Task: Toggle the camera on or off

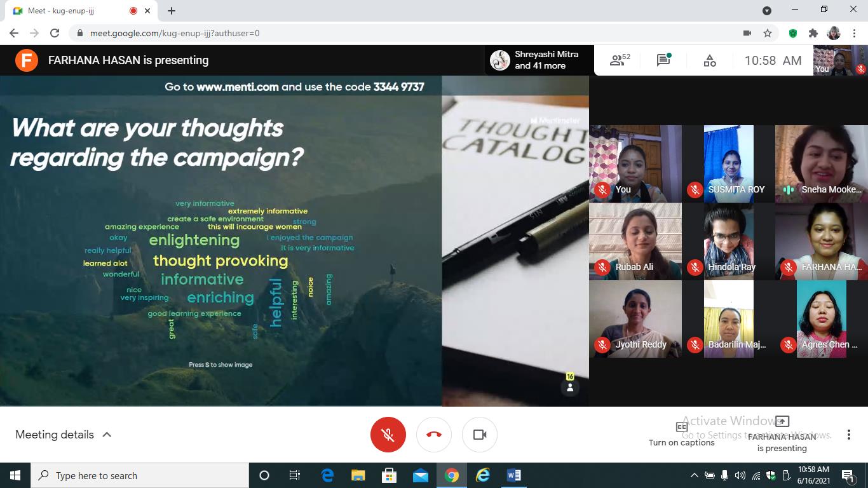Action: point(480,435)
